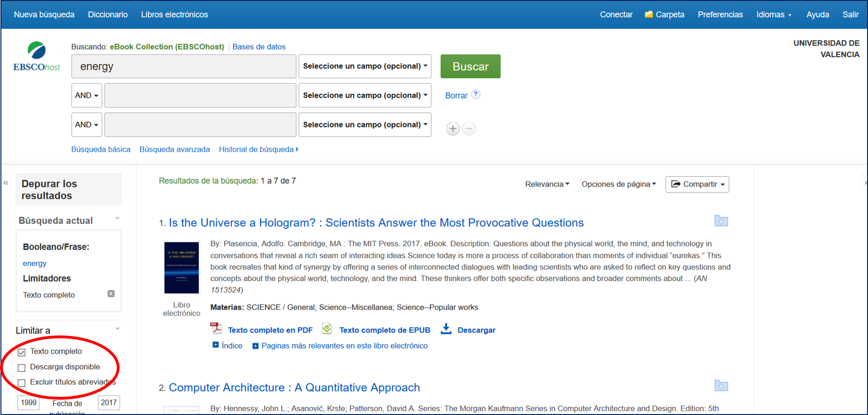Click the Borrar link
The width and height of the screenshot is (868, 415).
pyautogui.click(x=456, y=95)
